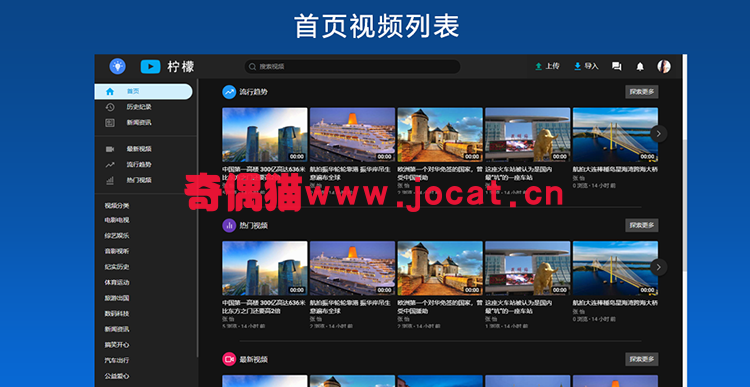The image size is (750, 387).
Task: Open the cruise ship thumbnail in 流行趋势
Action: tap(353, 135)
